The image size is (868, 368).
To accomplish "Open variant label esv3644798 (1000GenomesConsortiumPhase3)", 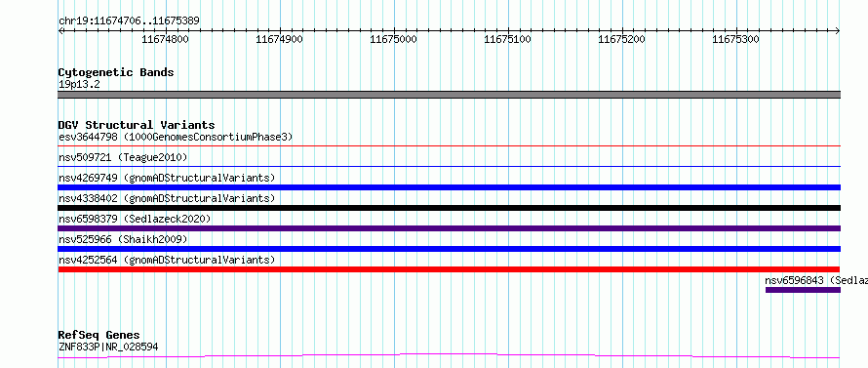I will click(176, 137).
